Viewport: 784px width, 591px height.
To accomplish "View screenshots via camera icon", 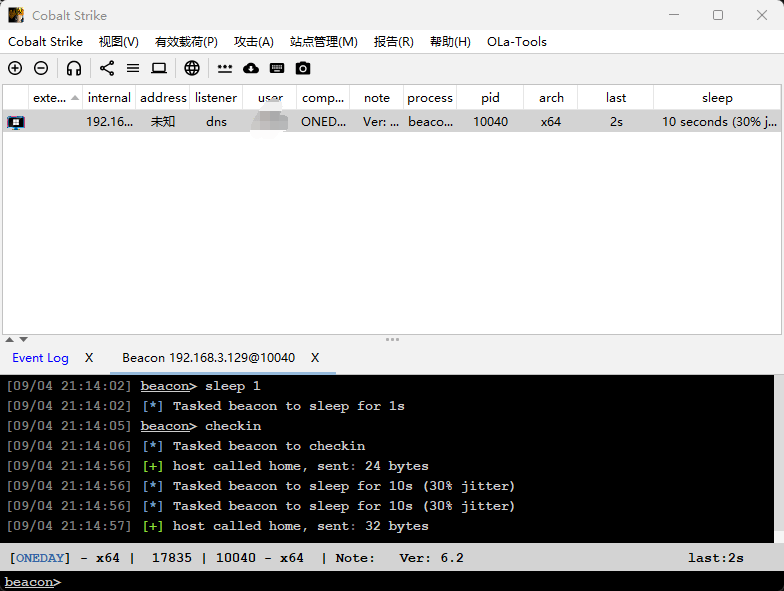I will click(303, 68).
